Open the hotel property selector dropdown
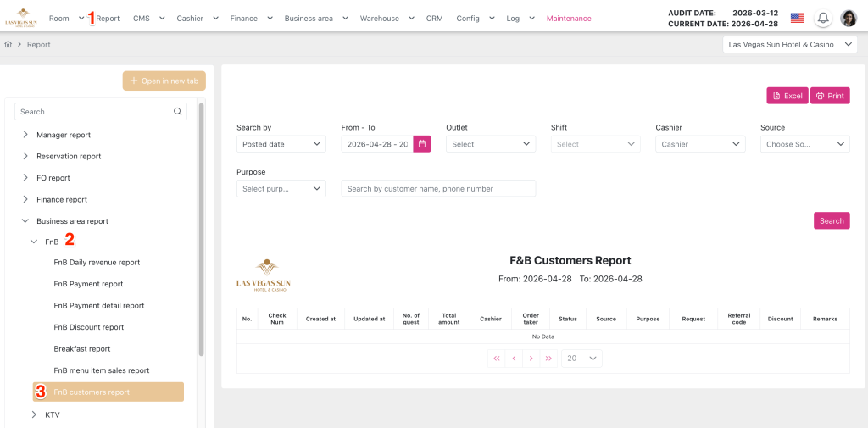Image resolution: width=868 pixels, height=428 pixels. pos(790,44)
